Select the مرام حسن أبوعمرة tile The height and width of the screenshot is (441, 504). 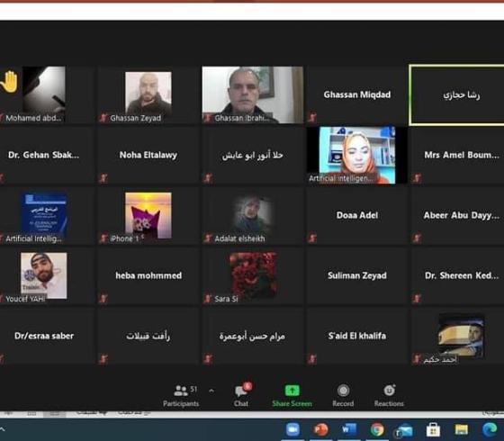click(253, 336)
